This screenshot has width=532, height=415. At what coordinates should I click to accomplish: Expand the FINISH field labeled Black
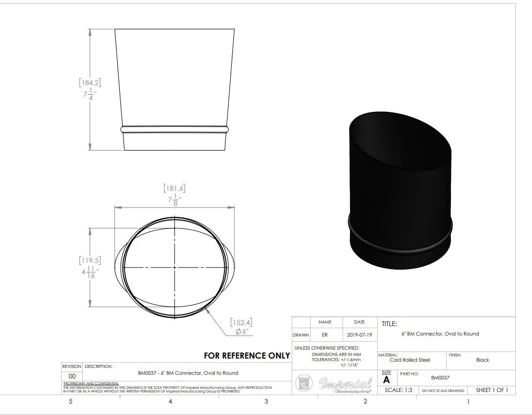point(482,359)
